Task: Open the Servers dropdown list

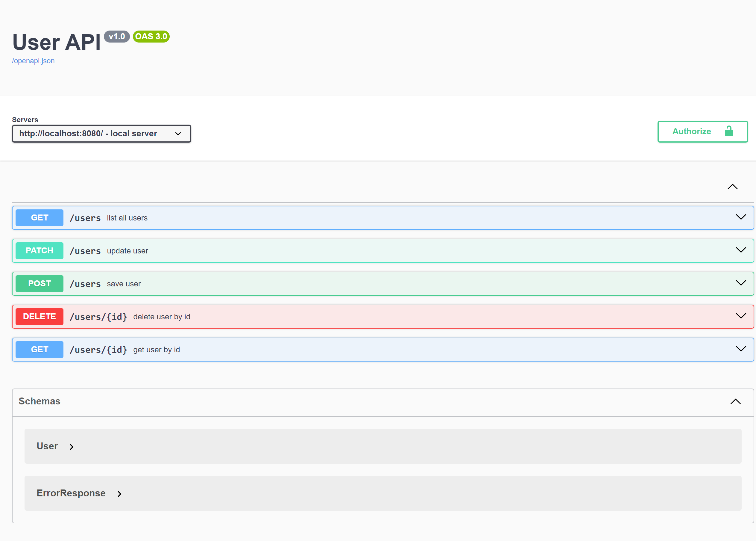Action: [101, 134]
